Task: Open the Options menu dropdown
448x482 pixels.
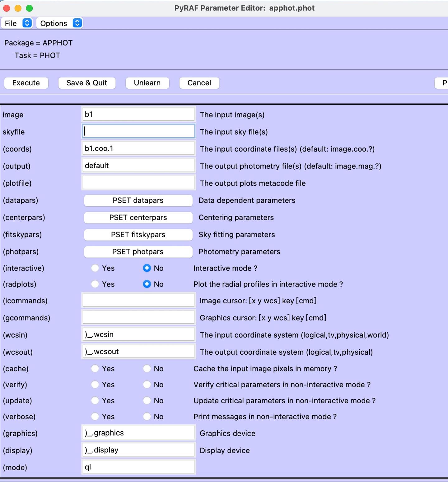Action: pos(59,23)
